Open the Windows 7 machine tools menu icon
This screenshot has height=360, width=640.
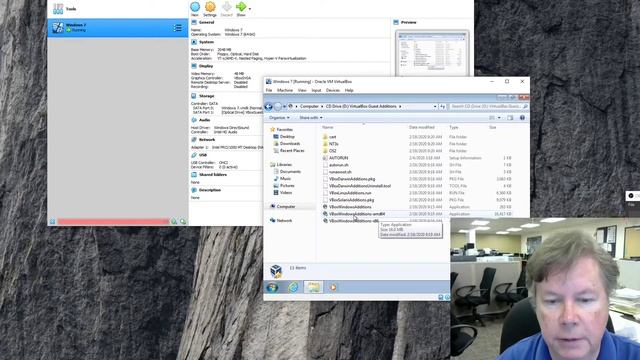coord(178,28)
